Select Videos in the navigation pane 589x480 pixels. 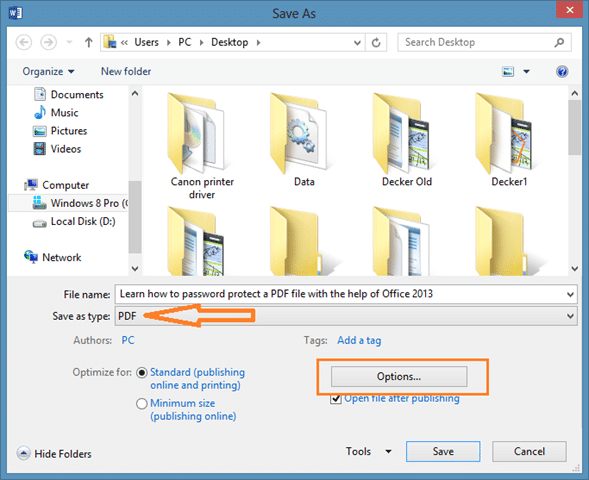tap(57, 149)
